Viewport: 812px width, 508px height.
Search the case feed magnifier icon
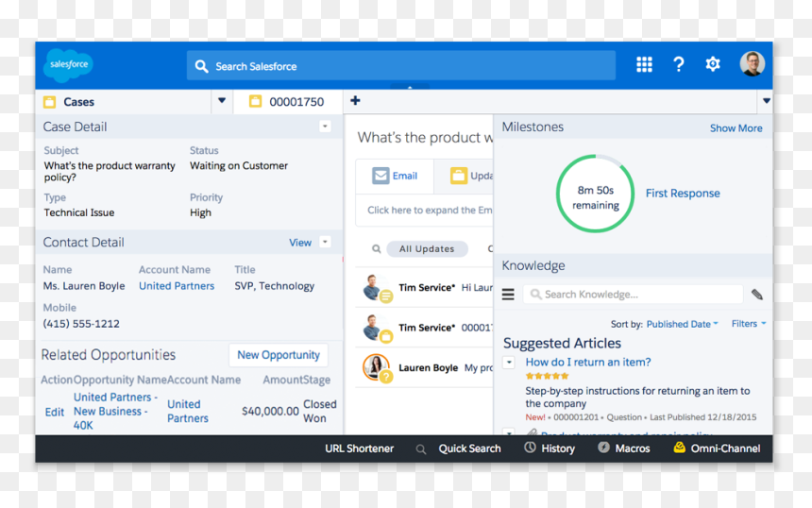click(x=377, y=249)
